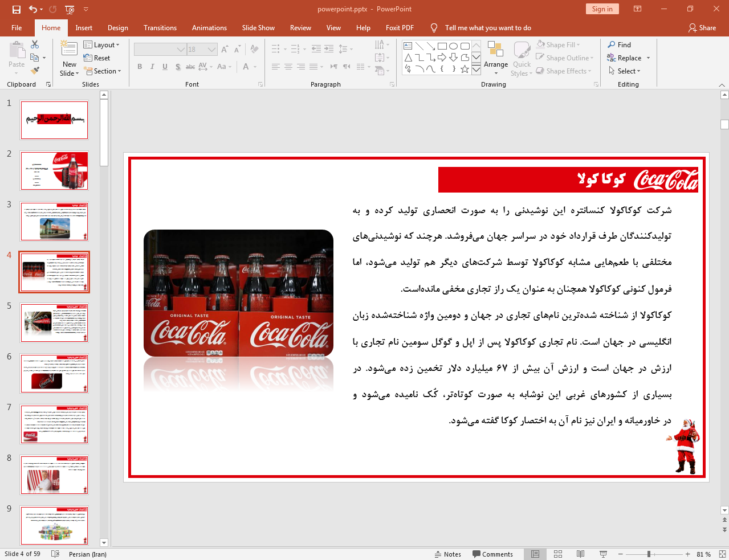Toggle Italic formatting
This screenshot has width=729, height=560.
152,67
